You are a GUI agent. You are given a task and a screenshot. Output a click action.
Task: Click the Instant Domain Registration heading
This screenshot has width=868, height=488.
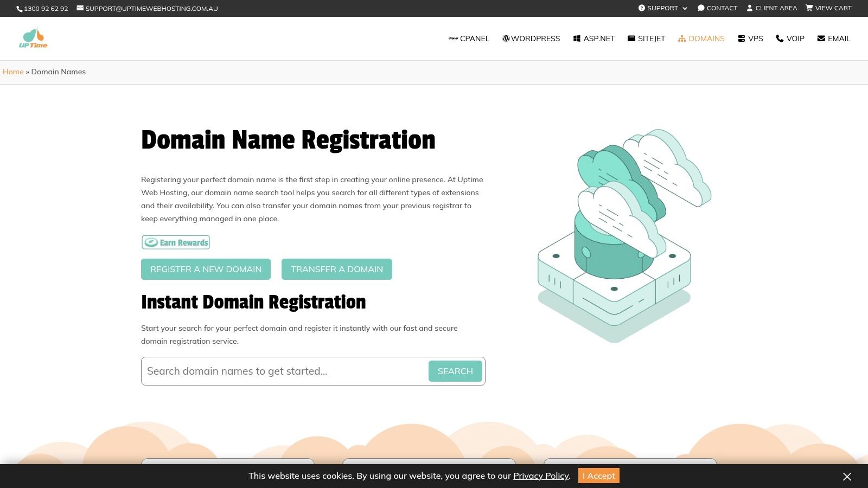(253, 302)
